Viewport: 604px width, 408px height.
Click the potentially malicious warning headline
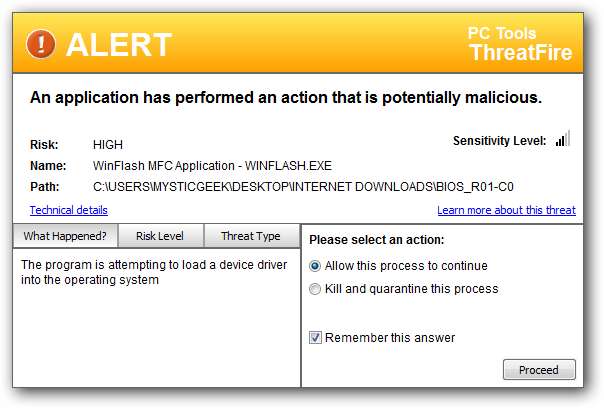(286, 97)
